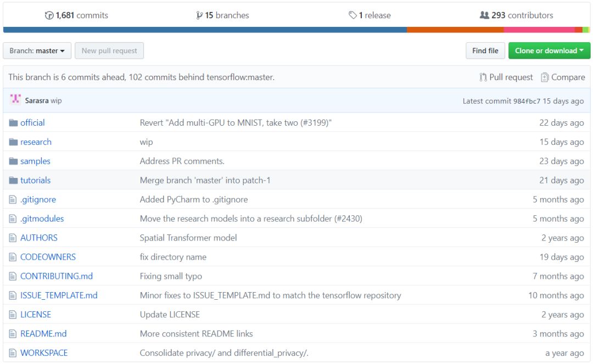
Task: Click the LICENSE file icon
Action: tap(13, 315)
